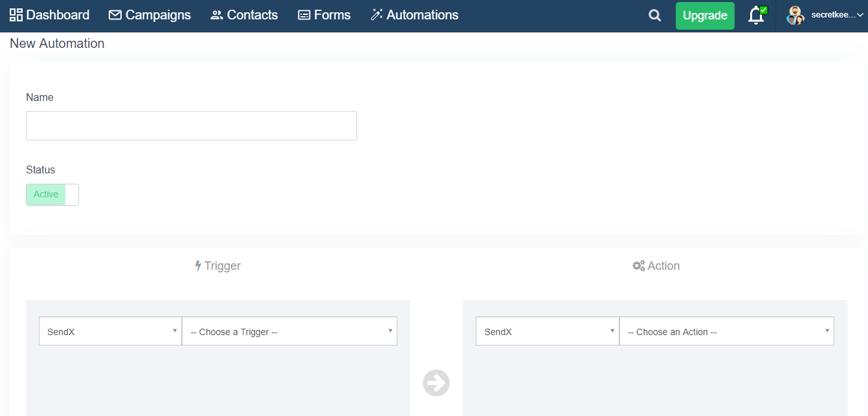Open notifications bell icon
Screen dimensions: 868x416
point(756,16)
